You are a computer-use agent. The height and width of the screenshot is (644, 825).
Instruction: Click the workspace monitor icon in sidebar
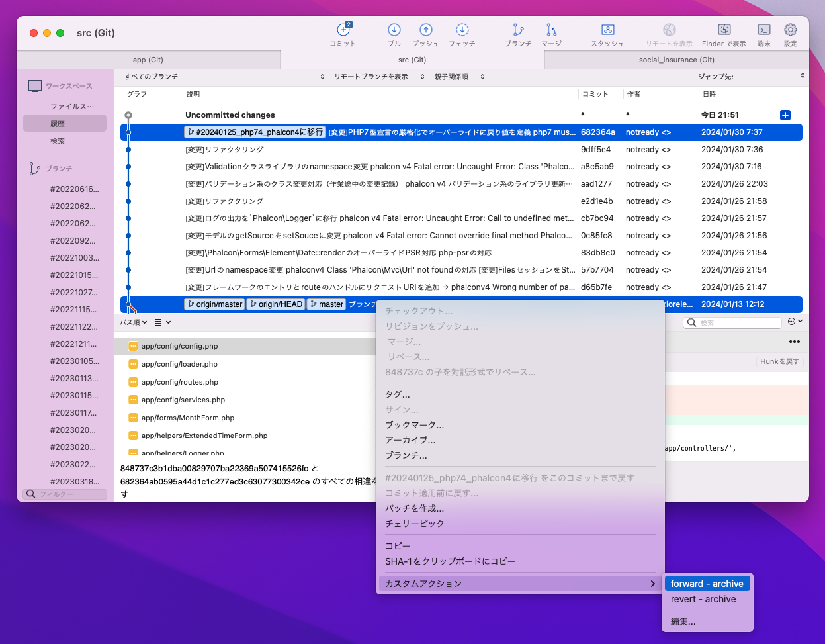(x=35, y=86)
